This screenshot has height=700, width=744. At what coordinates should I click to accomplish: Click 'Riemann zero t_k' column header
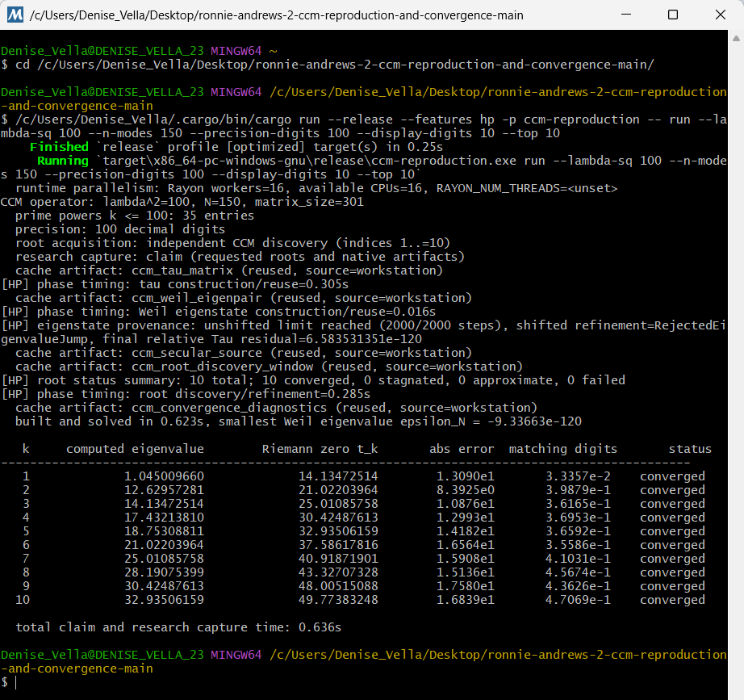320,449
